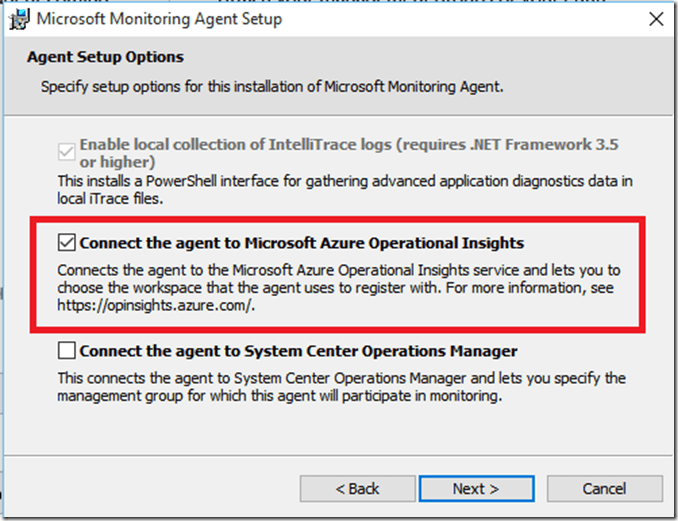Proceed by pressing the Next button
Viewport: 678px width, 521px height.
[475, 489]
